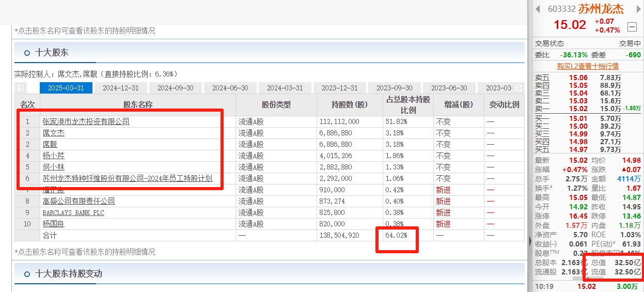
Task: Select the 2024-03-31 tab
Action: pyautogui.click(x=285, y=88)
